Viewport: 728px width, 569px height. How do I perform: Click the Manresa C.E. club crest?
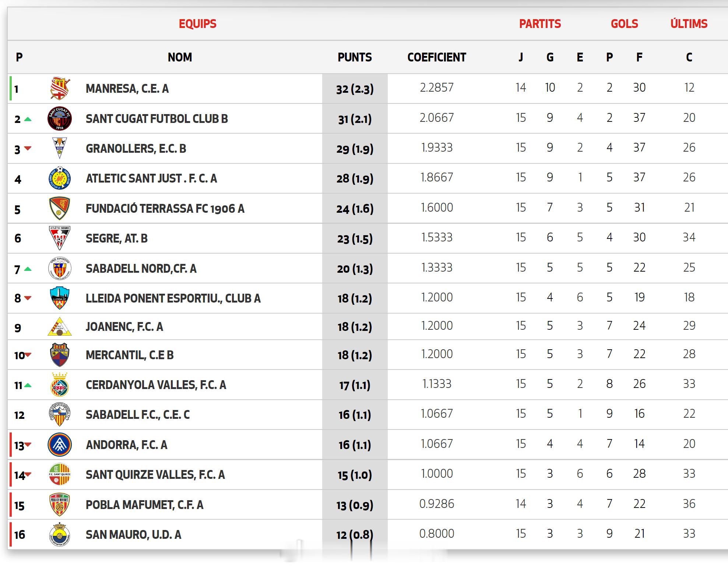60,89
